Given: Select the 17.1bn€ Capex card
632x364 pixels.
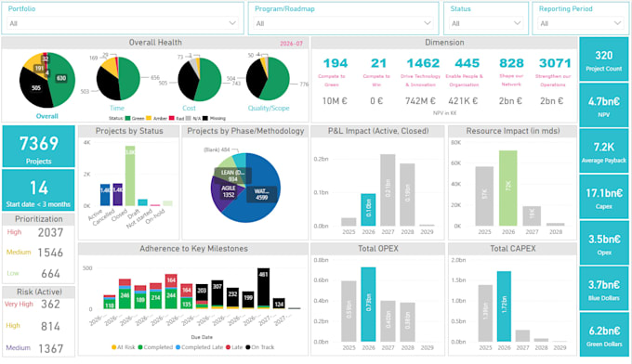Looking at the screenshot, I should tap(603, 197).
